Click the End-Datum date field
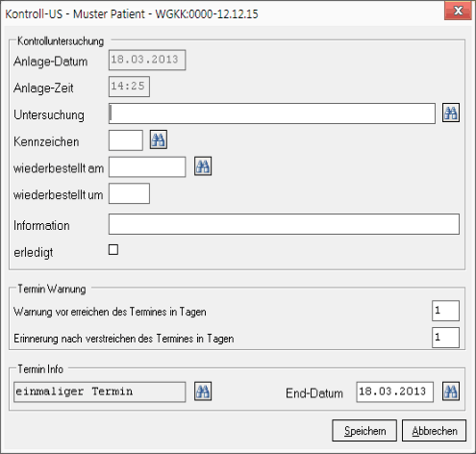Viewport: 476px width, 454px height. click(x=394, y=391)
